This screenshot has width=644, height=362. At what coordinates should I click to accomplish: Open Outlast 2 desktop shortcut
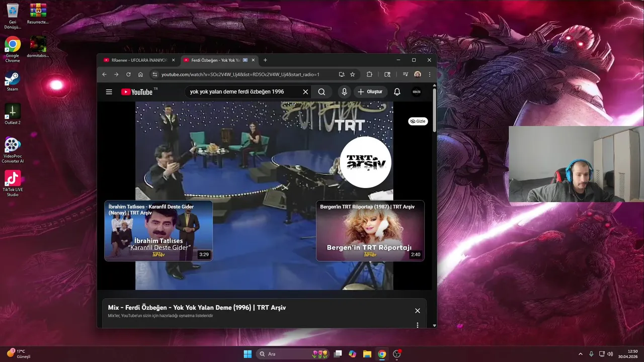(13, 115)
